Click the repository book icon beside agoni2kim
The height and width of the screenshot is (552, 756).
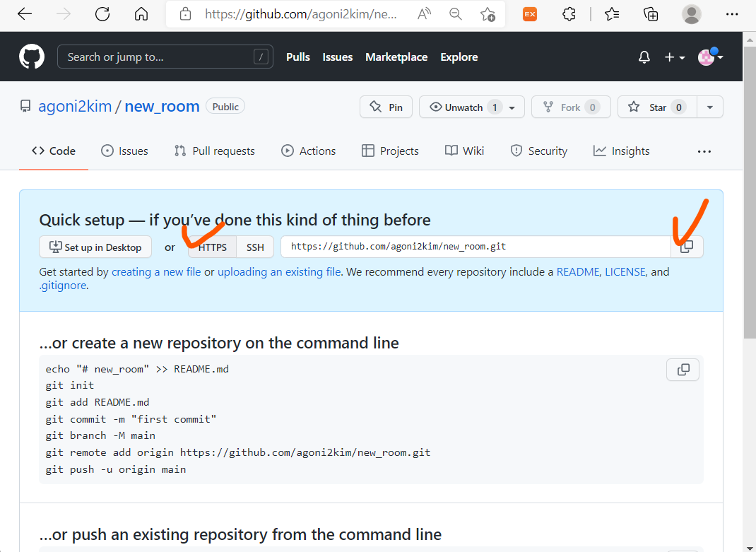[25, 106]
